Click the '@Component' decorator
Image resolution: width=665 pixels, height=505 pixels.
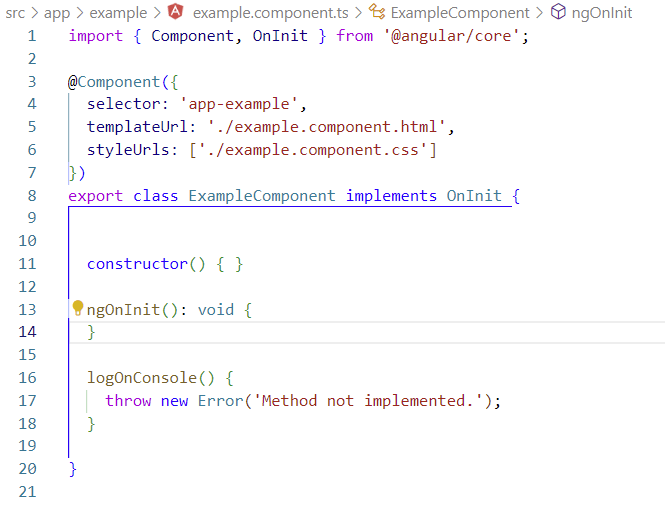(114, 82)
